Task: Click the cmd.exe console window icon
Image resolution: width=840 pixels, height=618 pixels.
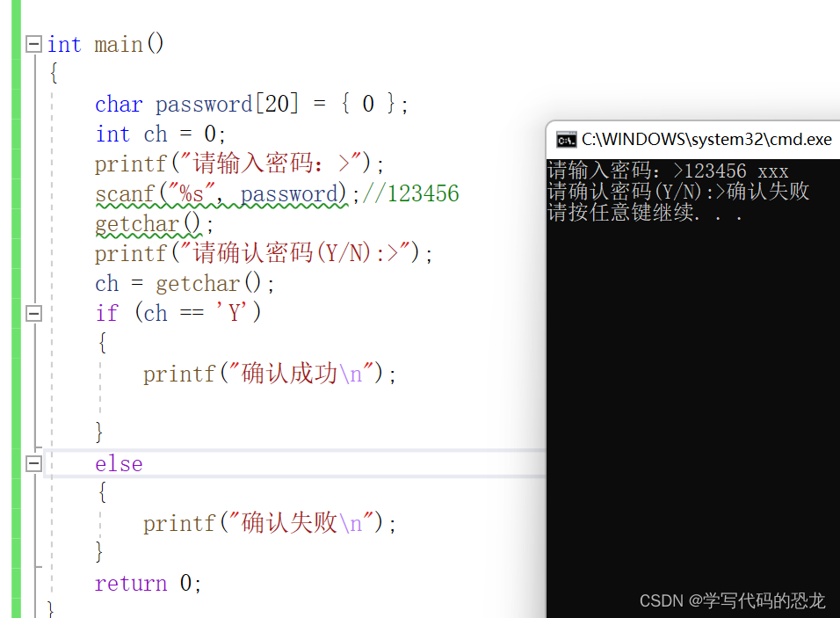Action: (x=566, y=140)
